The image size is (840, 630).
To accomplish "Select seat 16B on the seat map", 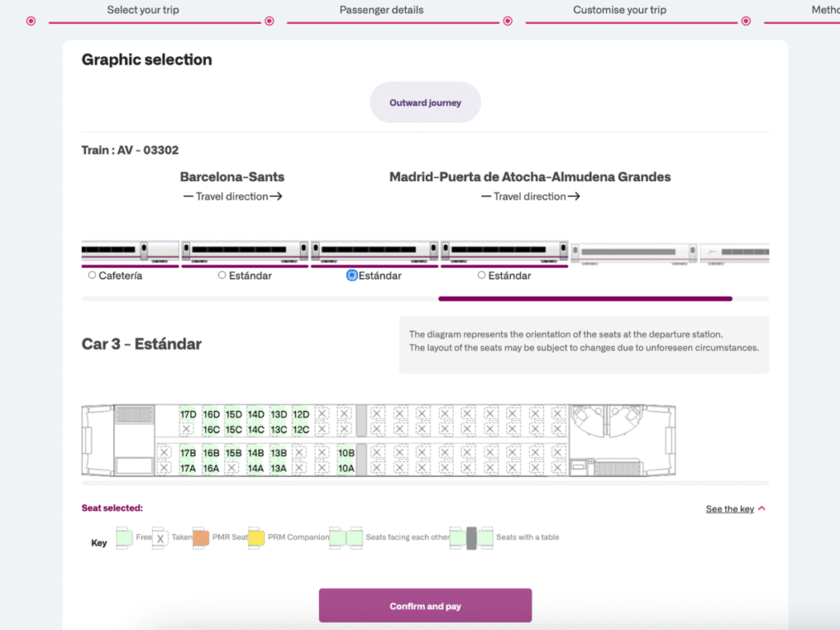I will coord(211,453).
